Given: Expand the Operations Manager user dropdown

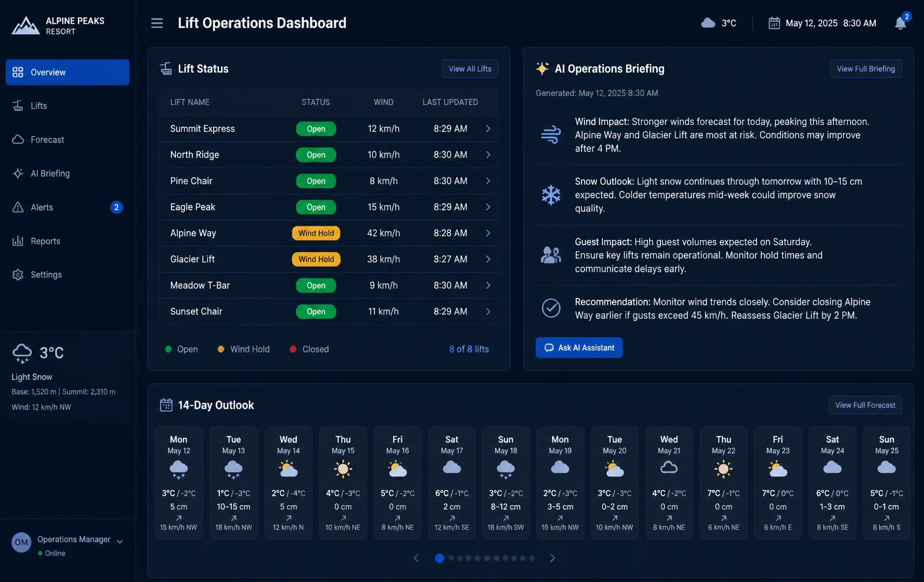Looking at the screenshot, I should tap(120, 542).
